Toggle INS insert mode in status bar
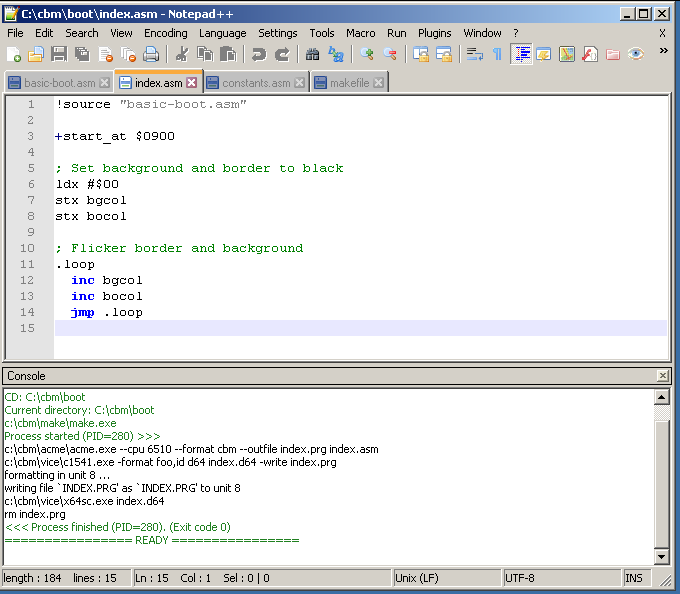The image size is (680, 594). click(x=637, y=578)
